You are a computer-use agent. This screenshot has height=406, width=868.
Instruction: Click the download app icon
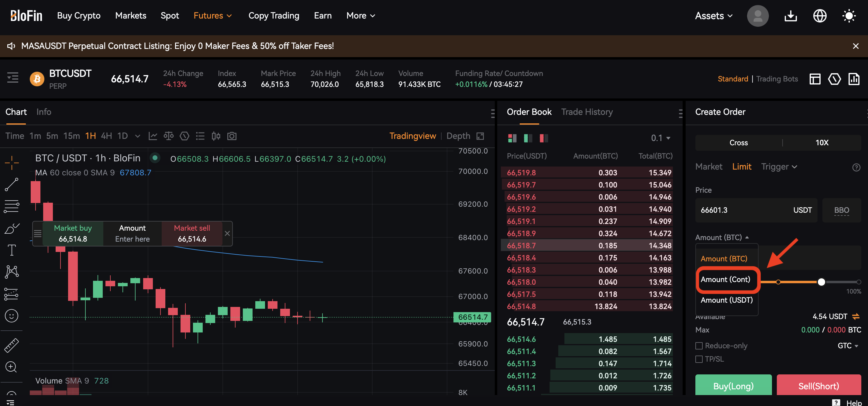pyautogui.click(x=790, y=15)
